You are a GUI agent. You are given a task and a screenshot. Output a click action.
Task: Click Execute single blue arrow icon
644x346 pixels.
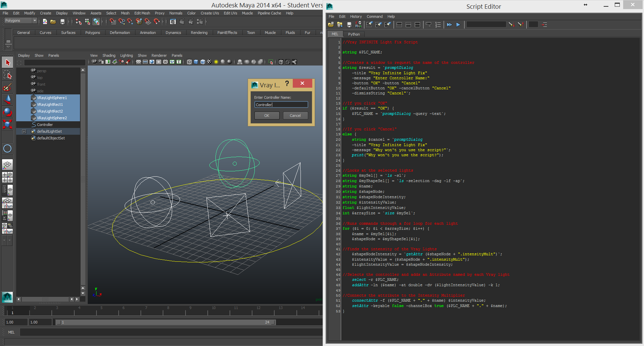[x=458, y=25]
